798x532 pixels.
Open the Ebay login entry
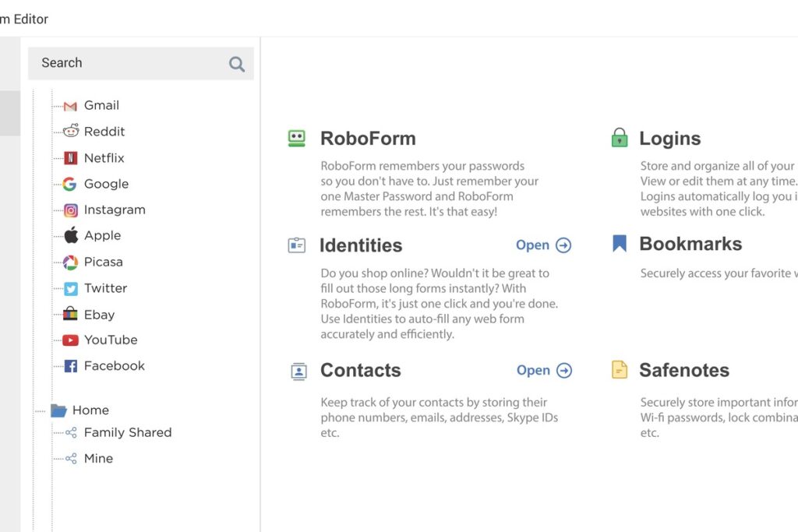tap(99, 315)
